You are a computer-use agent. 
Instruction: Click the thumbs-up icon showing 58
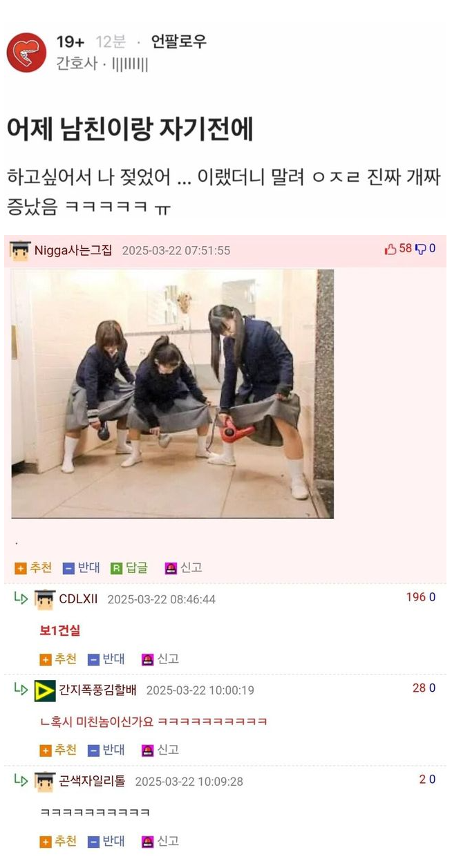click(390, 249)
